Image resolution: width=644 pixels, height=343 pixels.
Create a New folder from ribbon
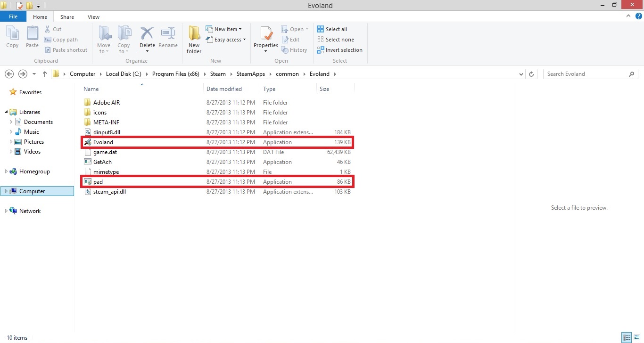194,40
